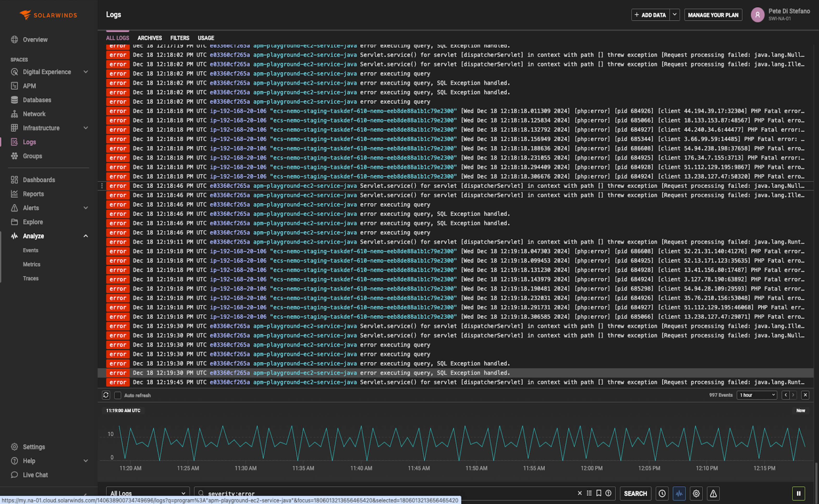819x504 pixels.
Task: Click the severity:error search field
Action: tap(383, 493)
